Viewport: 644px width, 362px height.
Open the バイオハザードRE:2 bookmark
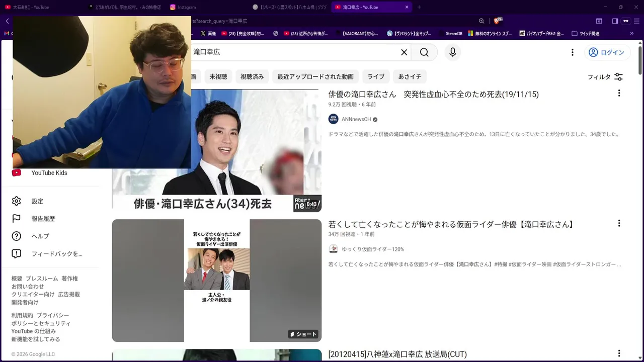click(x=541, y=34)
